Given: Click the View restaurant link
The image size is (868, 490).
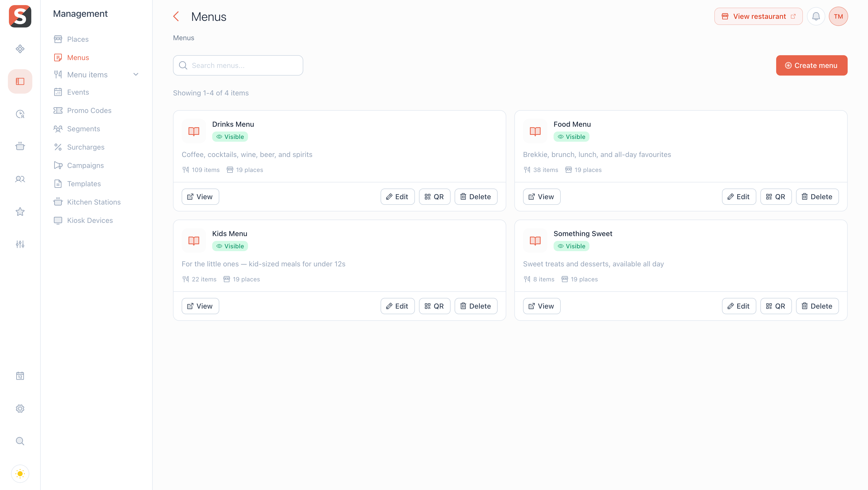Looking at the screenshot, I should pos(758,16).
